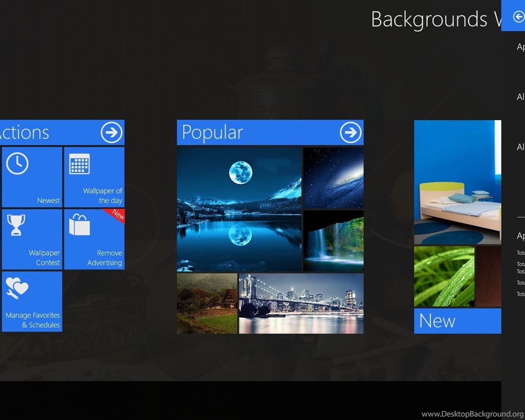Screen dimensions: 525x420
Task: Open the Actions section title
Action: (25, 132)
